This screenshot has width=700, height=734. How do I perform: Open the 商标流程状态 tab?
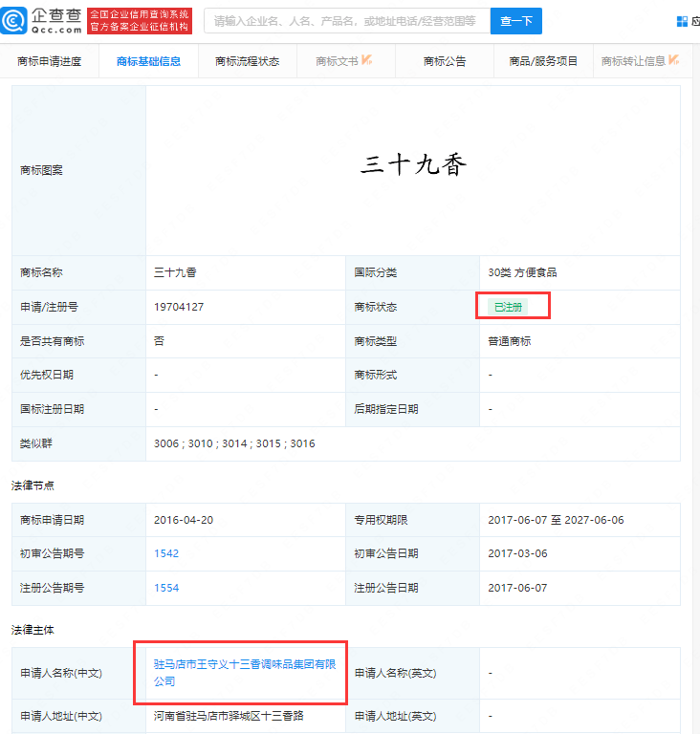point(248,61)
